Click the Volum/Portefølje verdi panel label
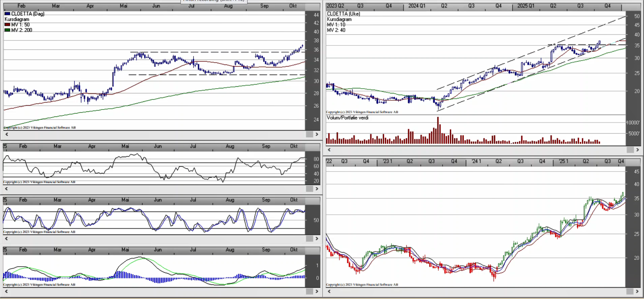 tap(348, 118)
